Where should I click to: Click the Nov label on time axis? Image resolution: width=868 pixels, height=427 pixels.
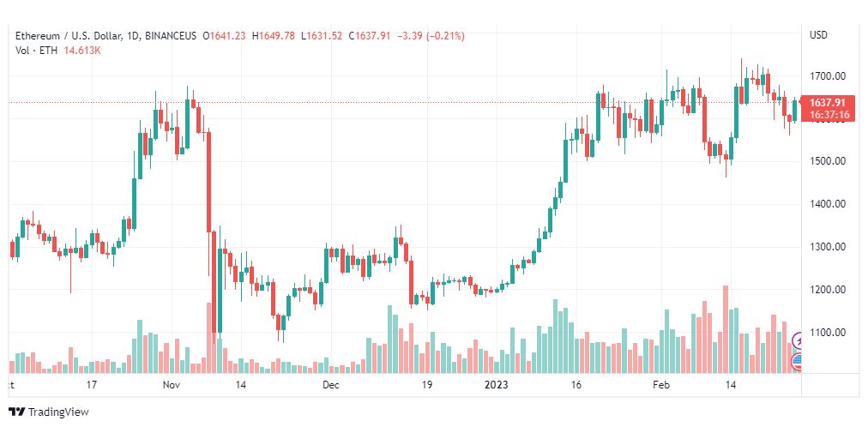172,386
